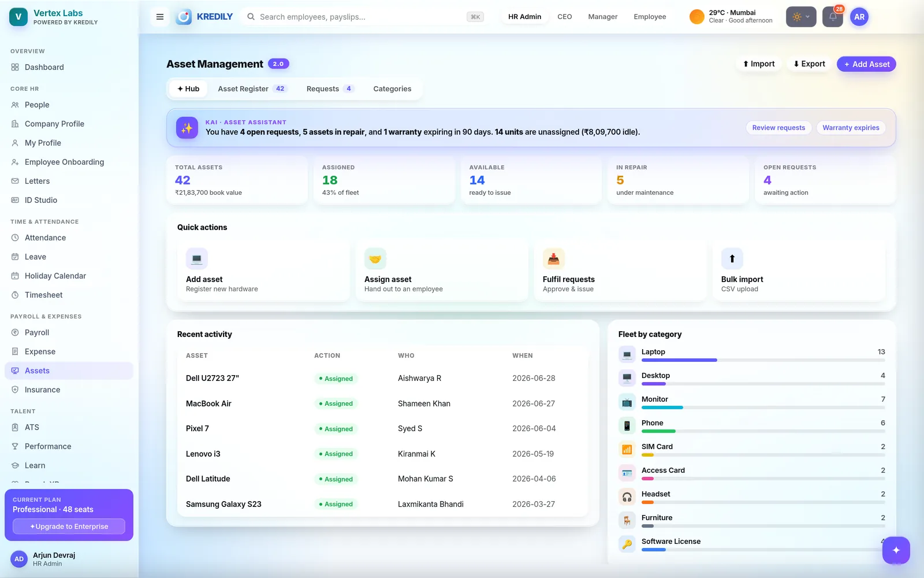Click the Furniture category icon
This screenshot has width=924, height=578.
tap(627, 520)
